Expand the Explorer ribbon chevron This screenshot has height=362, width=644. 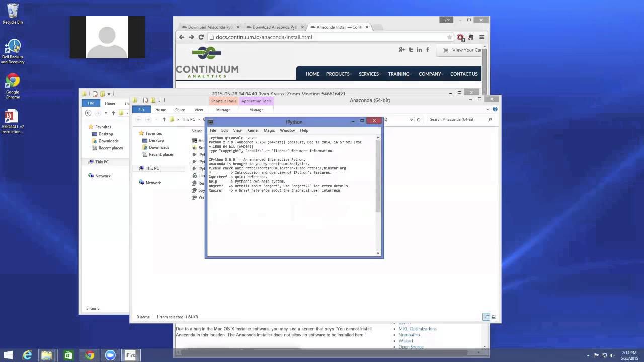tap(488, 109)
